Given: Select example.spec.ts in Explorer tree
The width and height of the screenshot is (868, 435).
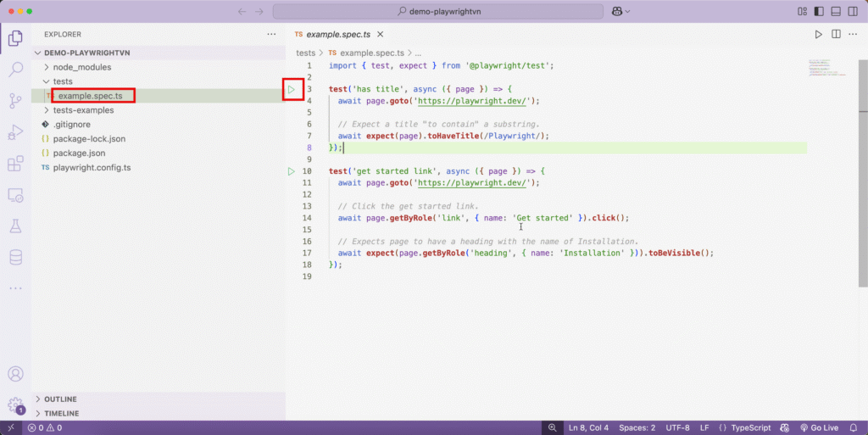Looking at the screenshot, I should tap(159, 96).
